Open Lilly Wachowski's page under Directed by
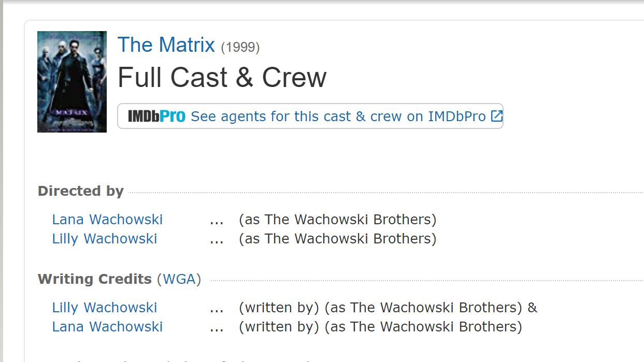Viewport: 644px width, 362px height. pyautogui.click(x=104, y=239)
